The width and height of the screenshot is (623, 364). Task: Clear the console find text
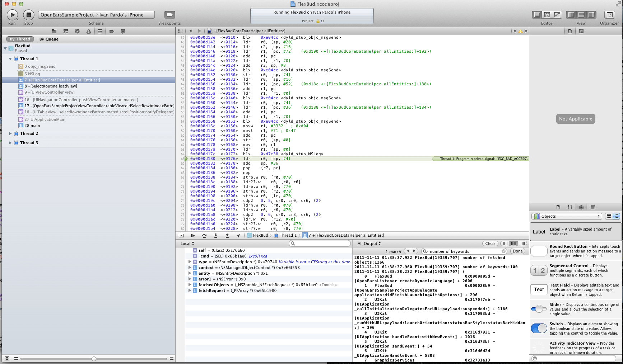504,251
